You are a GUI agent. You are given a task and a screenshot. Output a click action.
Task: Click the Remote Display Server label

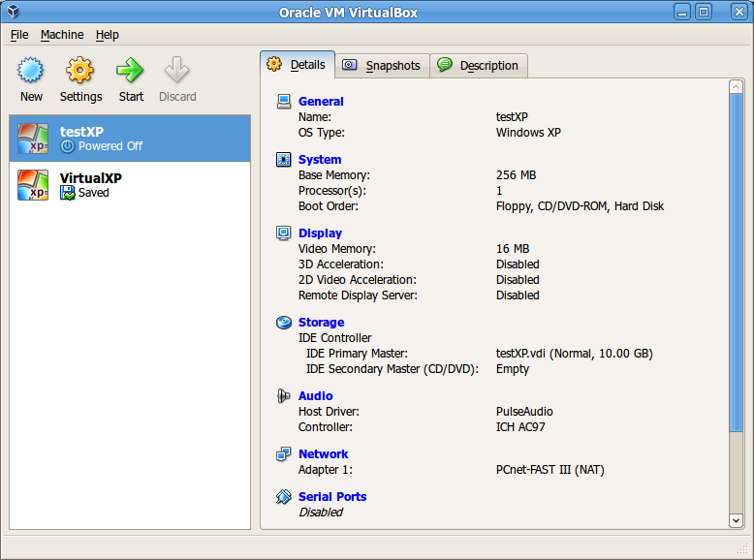pyautogui.click(x=358, y=296)
